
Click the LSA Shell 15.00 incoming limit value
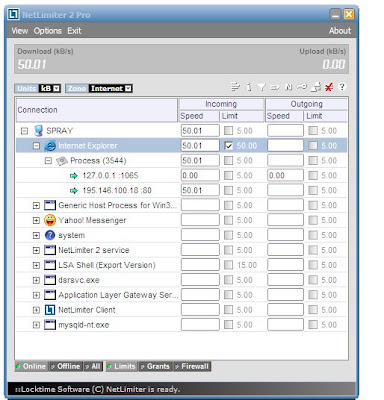point(247,265)
